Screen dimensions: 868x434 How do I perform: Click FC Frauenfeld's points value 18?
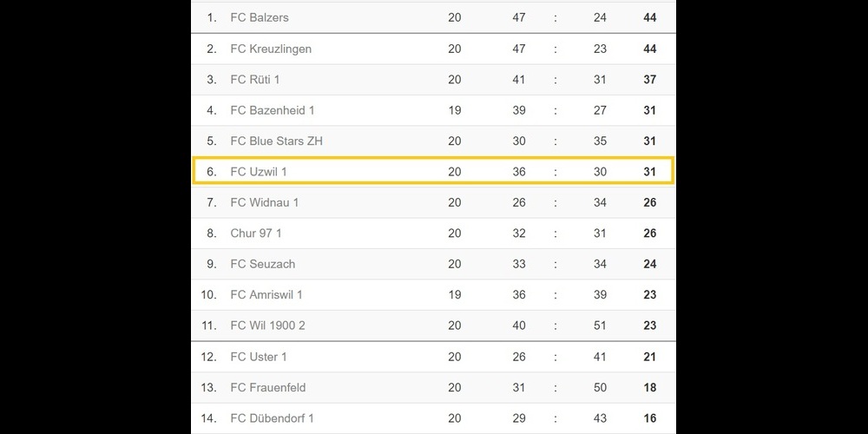coord(650,387)
